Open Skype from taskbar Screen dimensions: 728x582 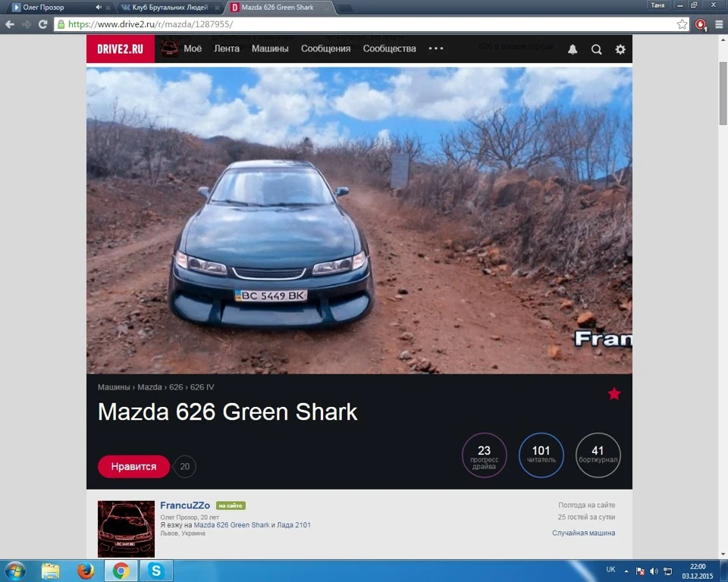156,571
